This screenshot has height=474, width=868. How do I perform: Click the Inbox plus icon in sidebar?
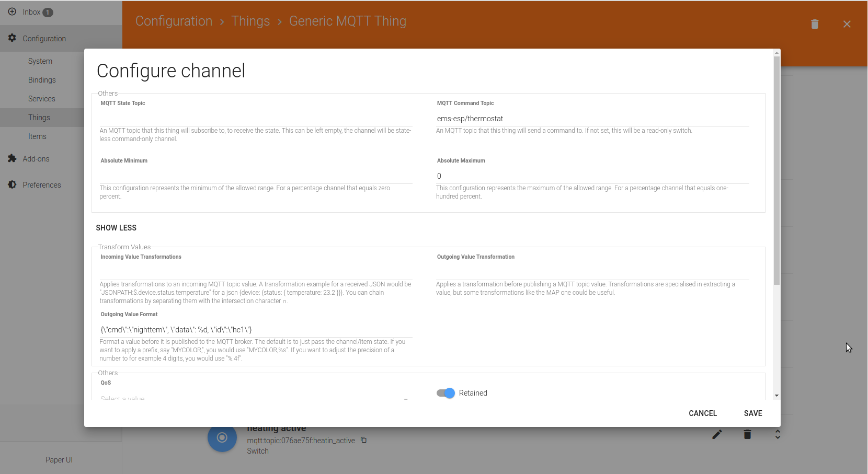(12, 11)
